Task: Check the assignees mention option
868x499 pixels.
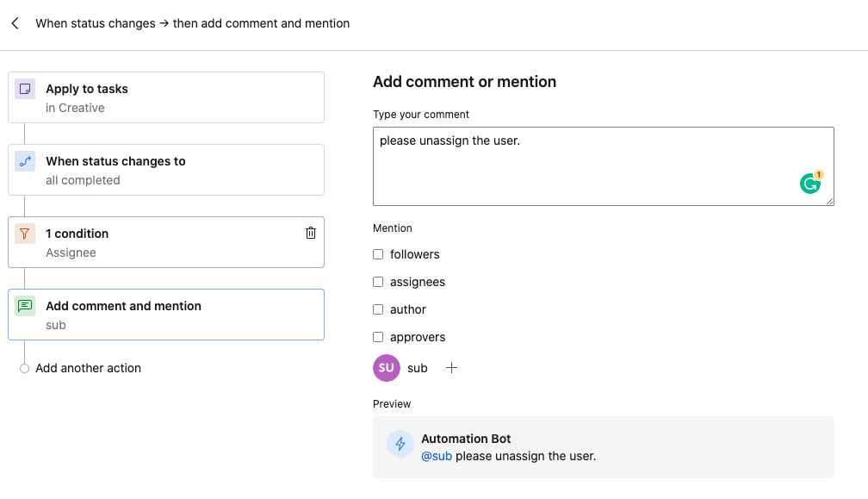Action: coord(378,282)
